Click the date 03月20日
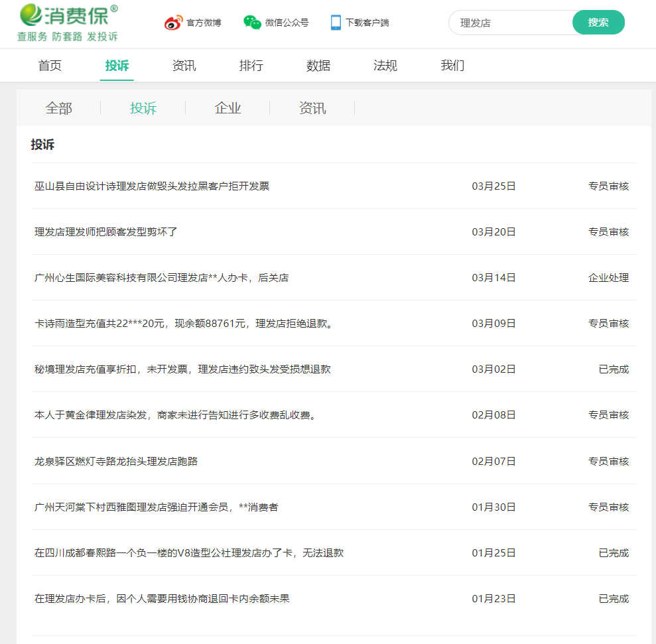The image size is (656, 644). tap(493, 232)
